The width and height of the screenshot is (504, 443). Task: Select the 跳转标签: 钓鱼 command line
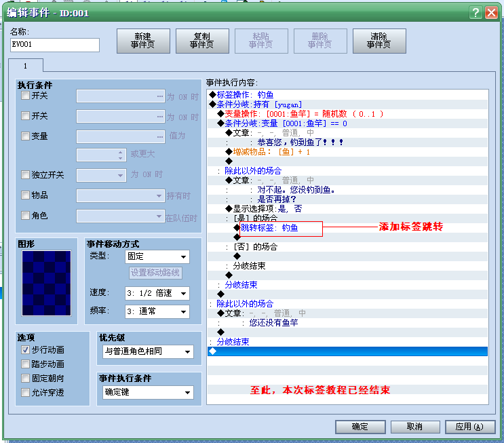click(347, 228)
